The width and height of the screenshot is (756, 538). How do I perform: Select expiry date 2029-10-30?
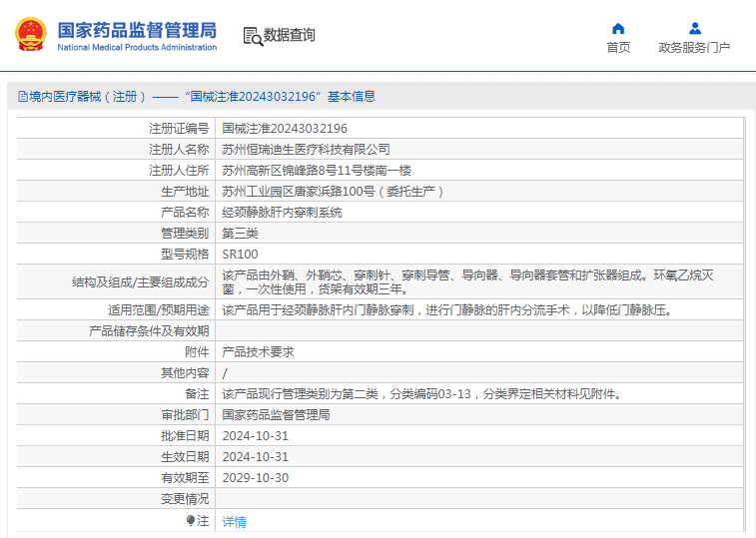pyautogui.click(x=255, y=478)
